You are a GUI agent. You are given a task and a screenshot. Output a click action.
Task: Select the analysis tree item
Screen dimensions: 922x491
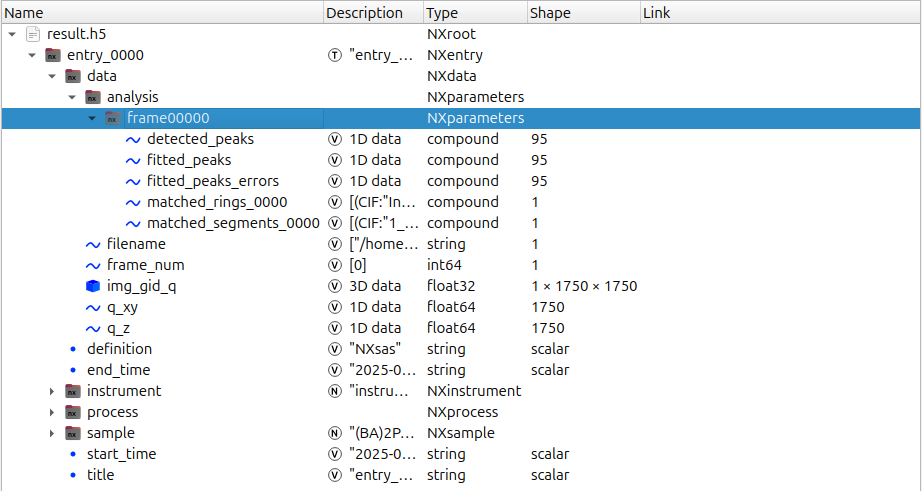click(132, 97)
